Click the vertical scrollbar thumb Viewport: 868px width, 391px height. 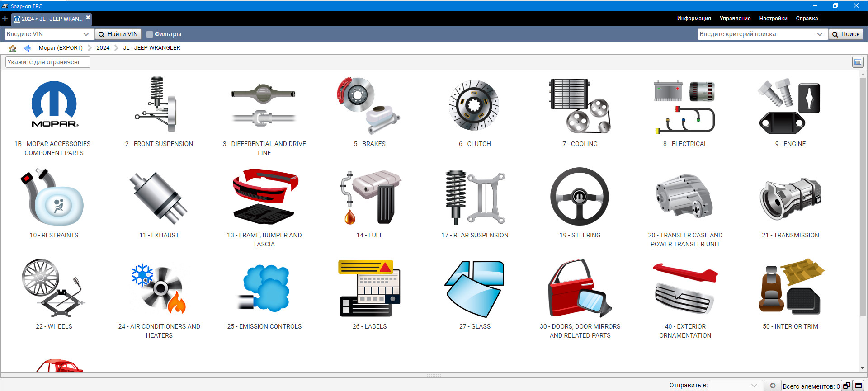pyautogui.click(x=863, y=194)
